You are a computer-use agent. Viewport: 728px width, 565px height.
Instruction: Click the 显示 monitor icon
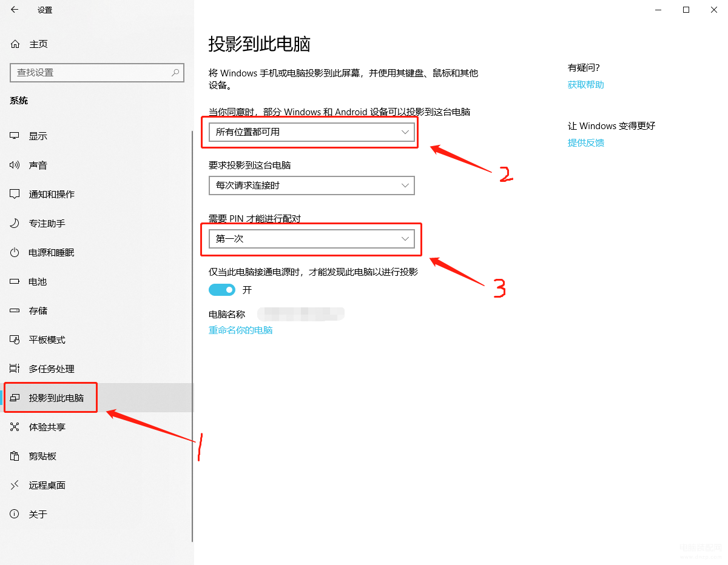(x=15, y=136)
